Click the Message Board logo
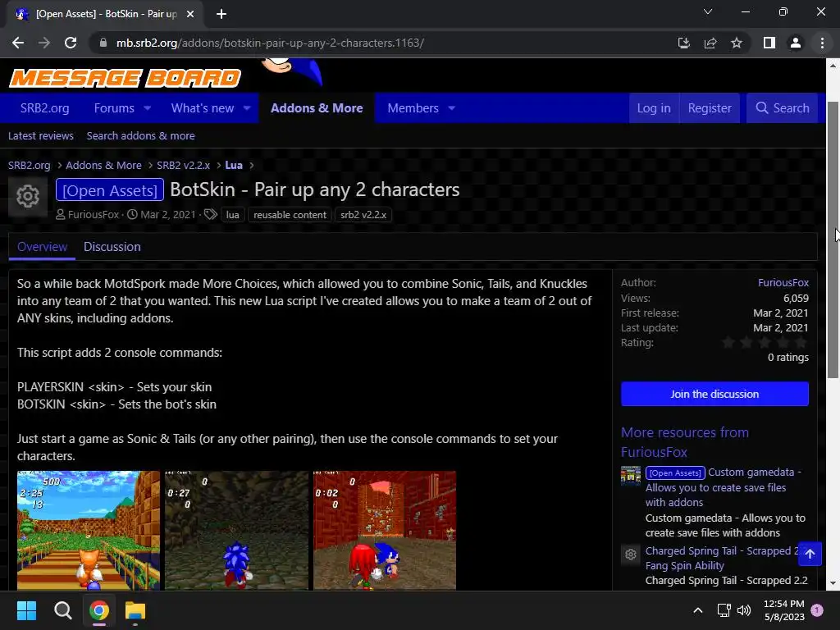This screenshot has width=840, height=630. click(126, 78)
